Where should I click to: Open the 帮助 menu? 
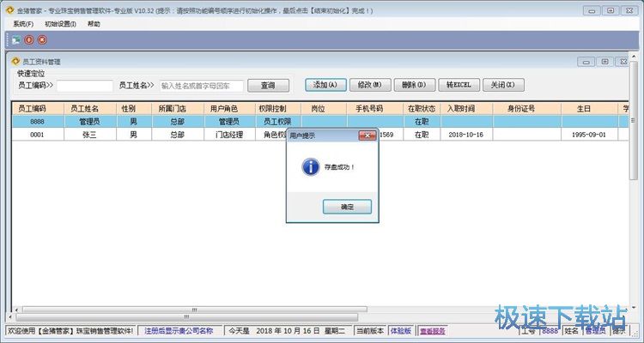pos(94,24)
